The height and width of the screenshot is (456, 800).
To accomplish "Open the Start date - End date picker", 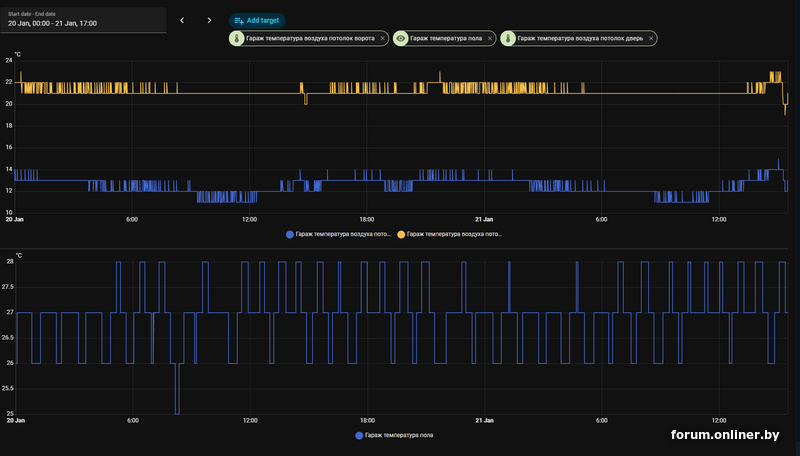I will 83,19.
